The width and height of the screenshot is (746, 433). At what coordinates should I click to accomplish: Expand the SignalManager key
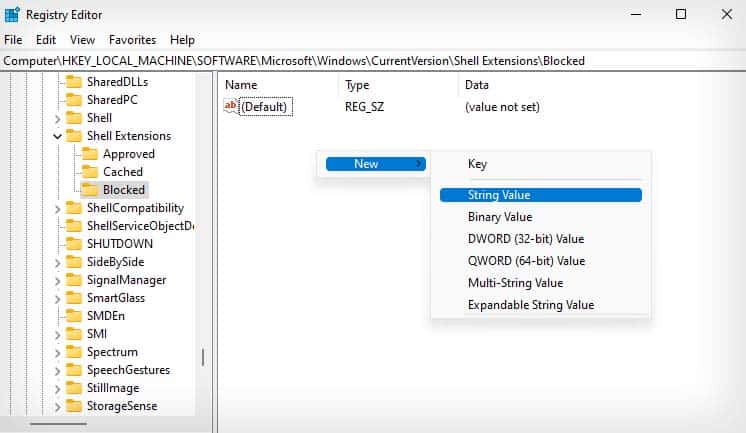coord(57,281)
